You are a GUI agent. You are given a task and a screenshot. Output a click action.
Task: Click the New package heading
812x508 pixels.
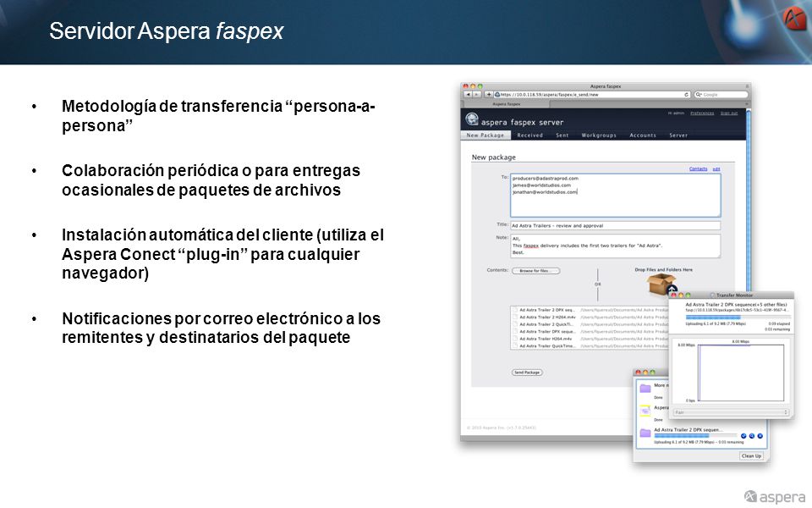[493, 157]
